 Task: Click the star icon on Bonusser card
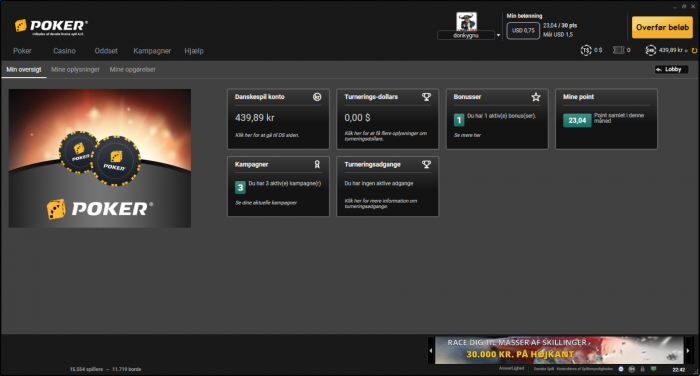click(x=536, y=97)
